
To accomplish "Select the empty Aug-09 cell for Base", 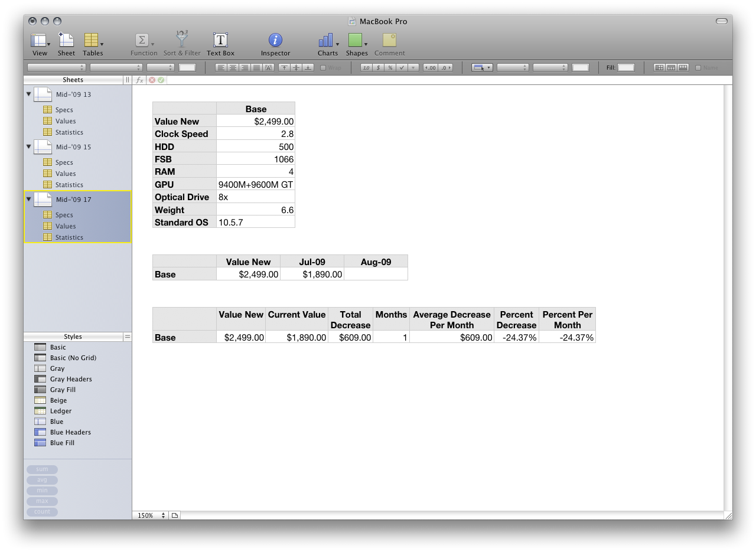I will click(376, 275).
